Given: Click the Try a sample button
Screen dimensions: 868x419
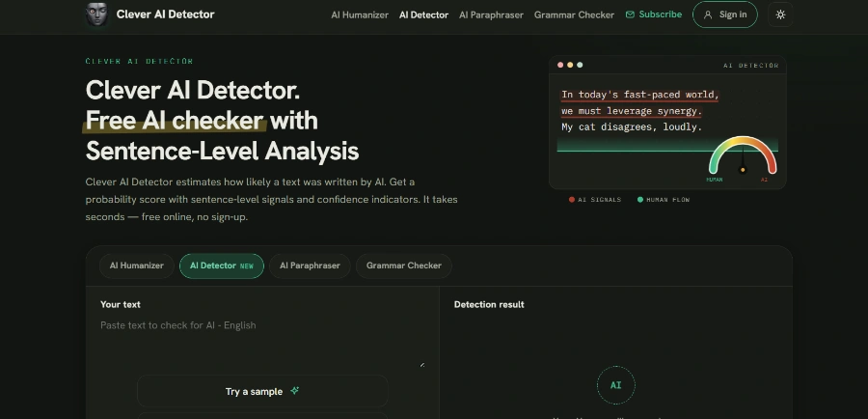Looking at the screenshot, I should pos(262,391).
